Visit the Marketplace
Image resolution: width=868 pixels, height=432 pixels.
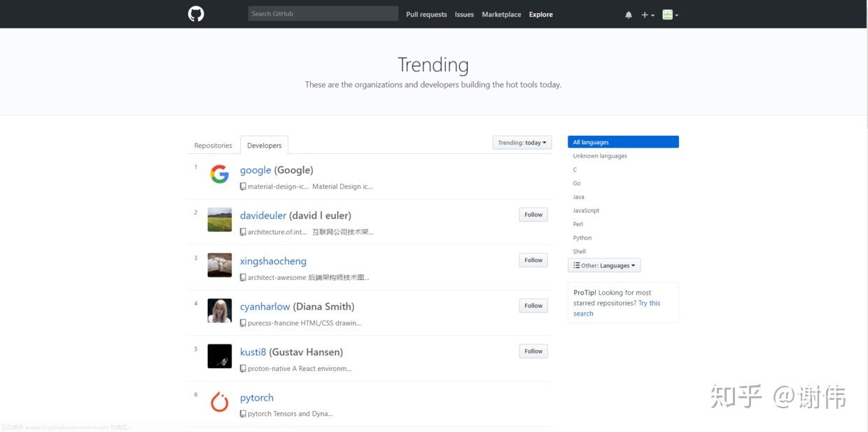[501, 15]
